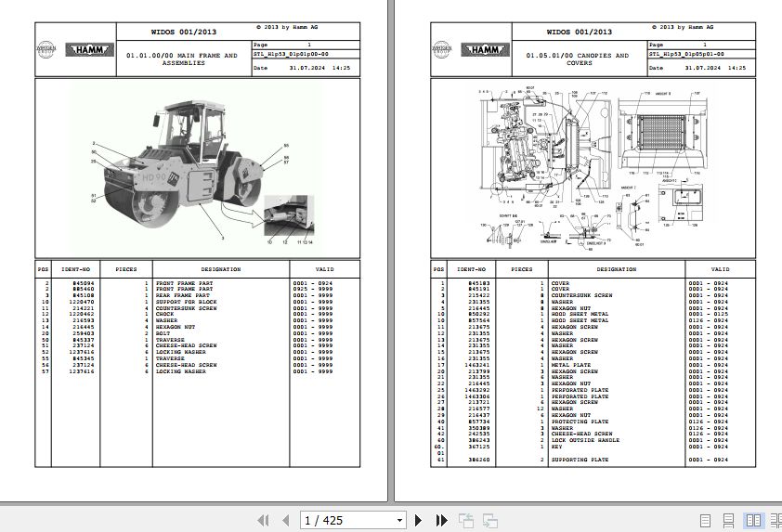The height and width of the screenshot is (532, 782).
Task: Select ident number 857734 on right page
Action: [479, 422]
